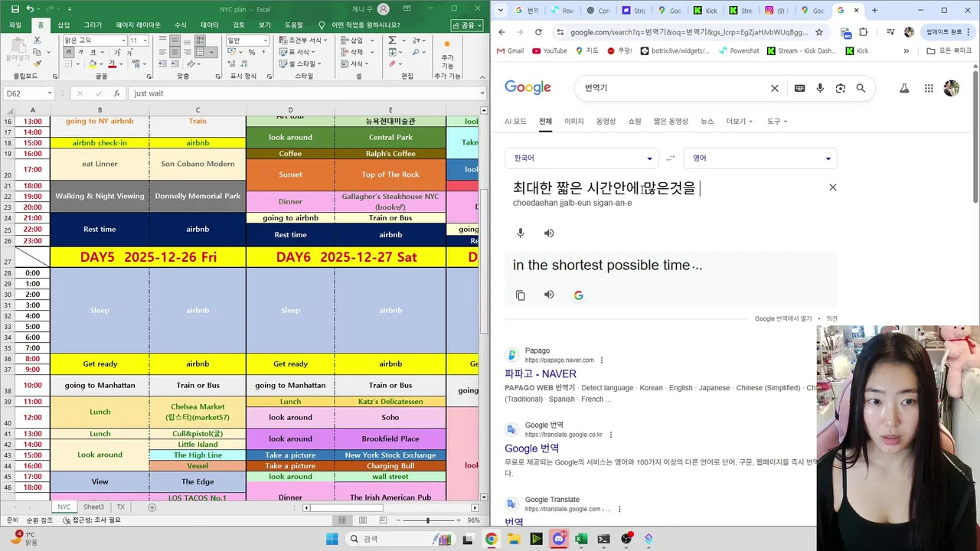Screen dimensions: 980x551
Task: Open Chrome tab search dropdown arrow
Action: click(x=501, y=10)
